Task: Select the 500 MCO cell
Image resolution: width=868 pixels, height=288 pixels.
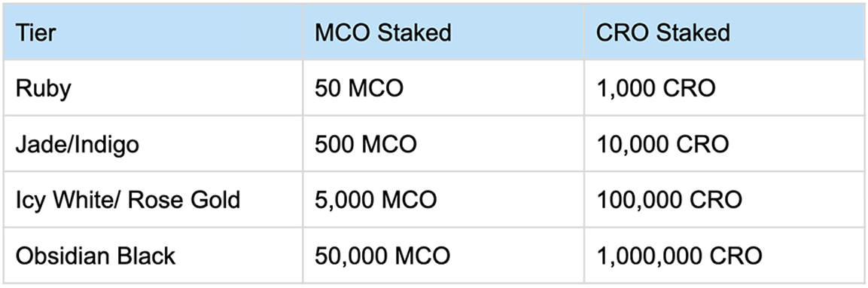Action: (443, 144)
